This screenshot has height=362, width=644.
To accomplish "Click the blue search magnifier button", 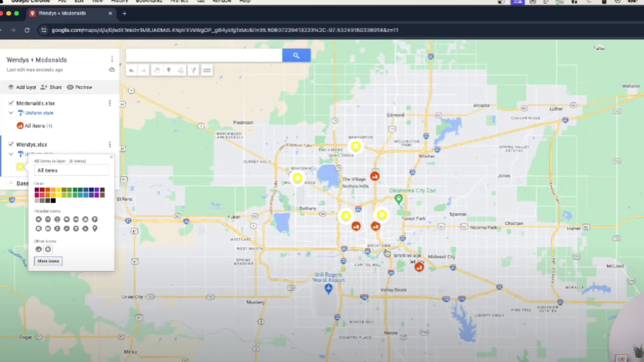I will coord(296,56).
